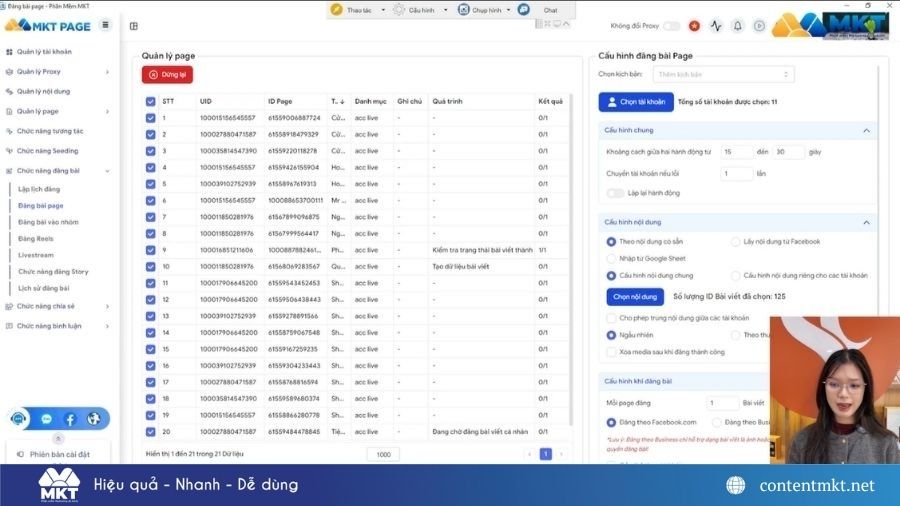Image resolution: width=900 pixels, height=506 pixels.
Task: Click the next page arrow in pagination
Action: pos(561,454)
